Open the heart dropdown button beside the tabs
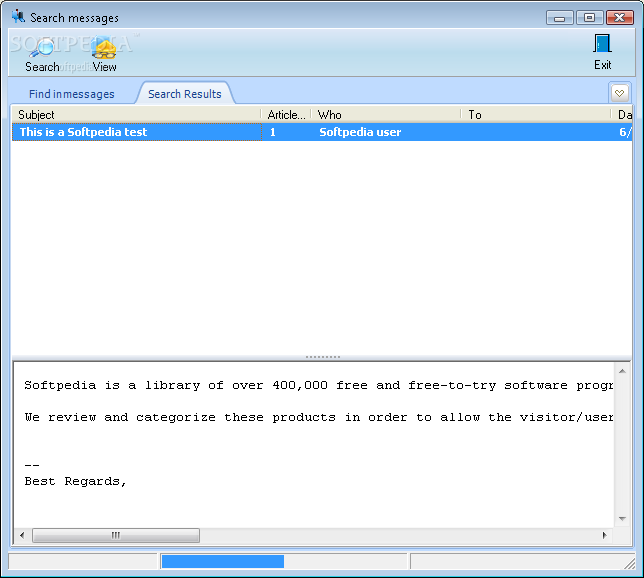 pos(619,93)
